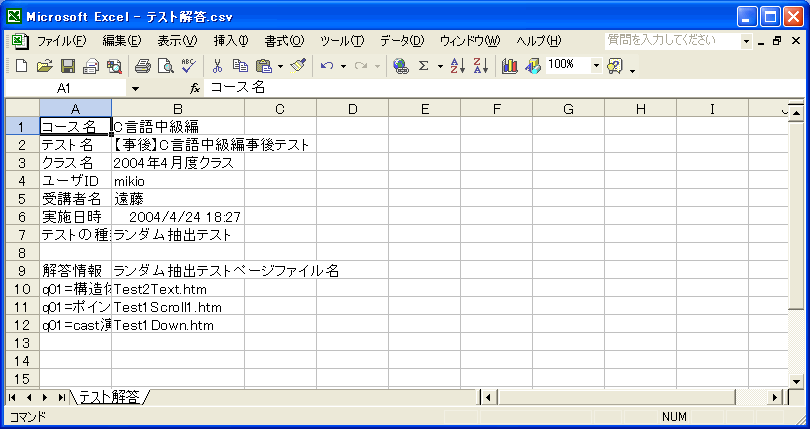Screen dimensions: 810x429
Task: Open the 表示(V) menu
Action: click(177, 41)
